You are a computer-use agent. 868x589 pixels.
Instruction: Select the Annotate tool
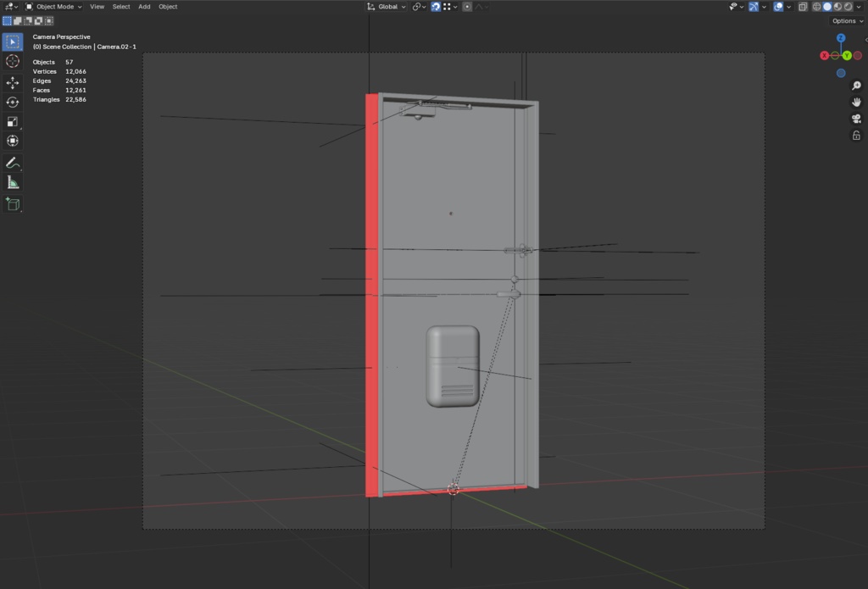[x=12, y=164]
